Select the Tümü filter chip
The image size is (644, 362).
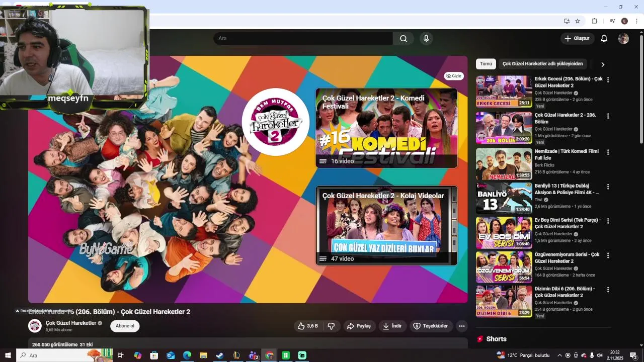486,64
